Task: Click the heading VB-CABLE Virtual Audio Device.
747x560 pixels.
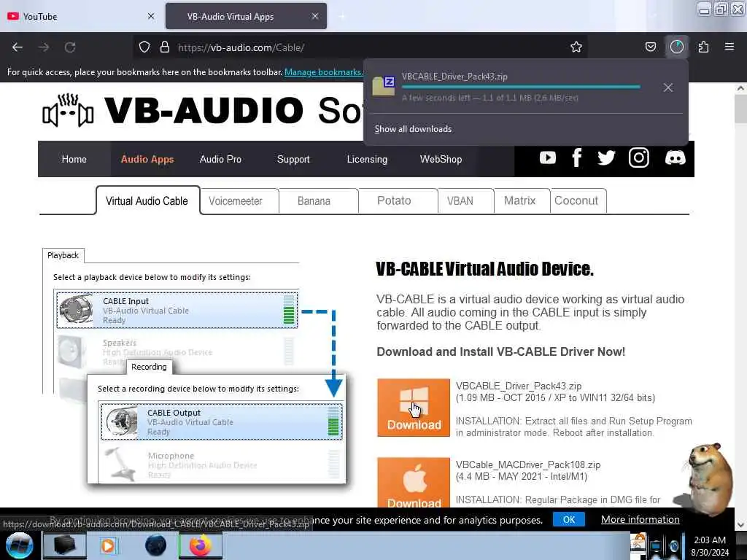Action: (484, 269)
